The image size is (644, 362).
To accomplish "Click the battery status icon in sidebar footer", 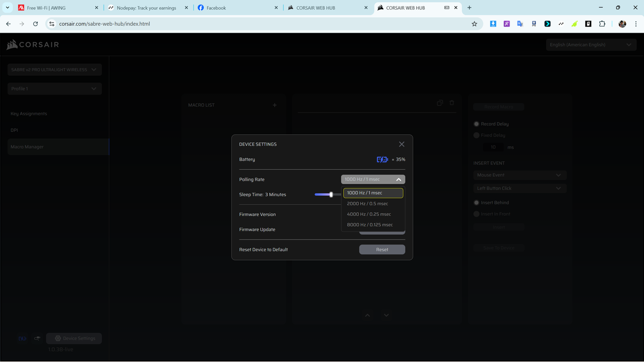I will click(22, 338).
